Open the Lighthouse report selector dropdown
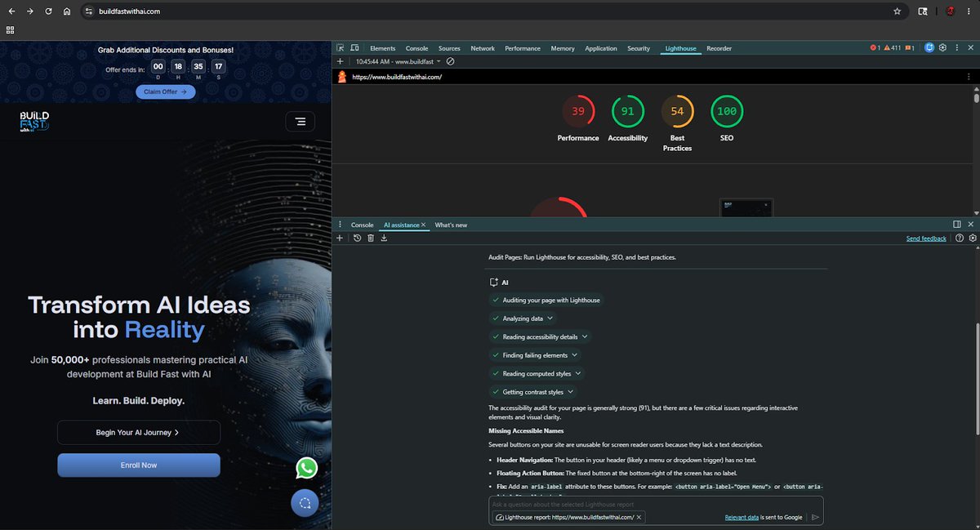The width and height of the screenshot is (980, 530). 398,61
